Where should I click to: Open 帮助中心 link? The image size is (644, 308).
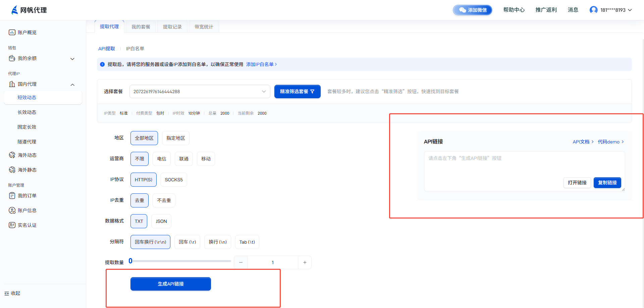coord(514,10)
